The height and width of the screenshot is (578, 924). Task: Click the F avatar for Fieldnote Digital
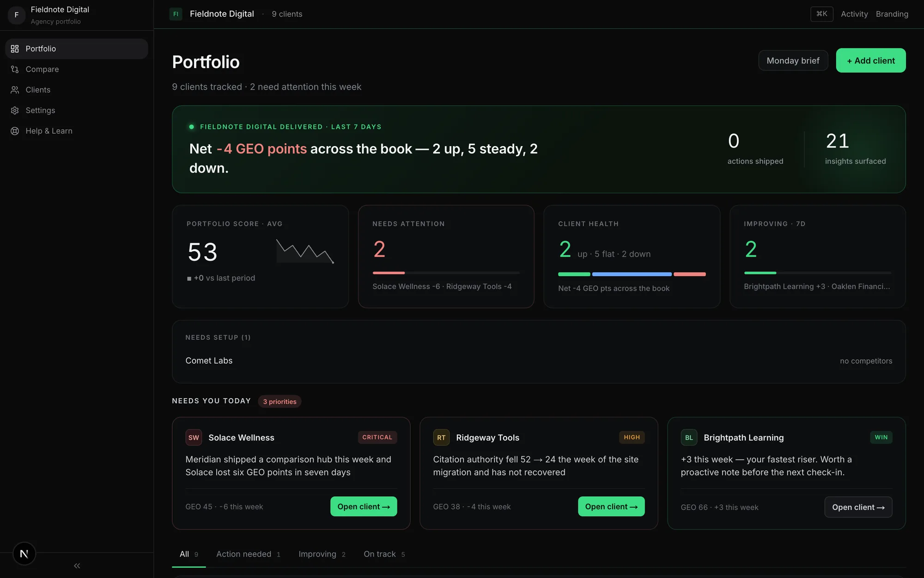pyautogui.click(x=17, y=15)
